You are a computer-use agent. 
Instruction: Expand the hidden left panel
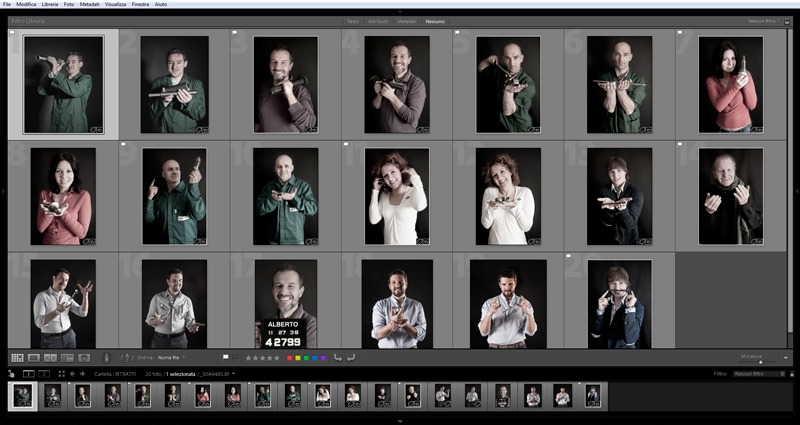pos(3,191)
